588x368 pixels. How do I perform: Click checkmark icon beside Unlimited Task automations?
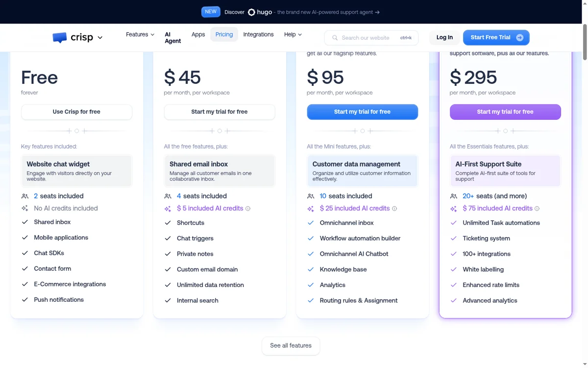click(454, 223)
